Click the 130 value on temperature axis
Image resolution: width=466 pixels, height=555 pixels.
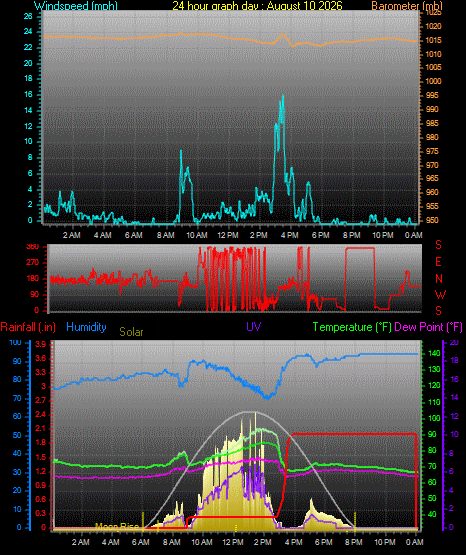pos(434,369)
